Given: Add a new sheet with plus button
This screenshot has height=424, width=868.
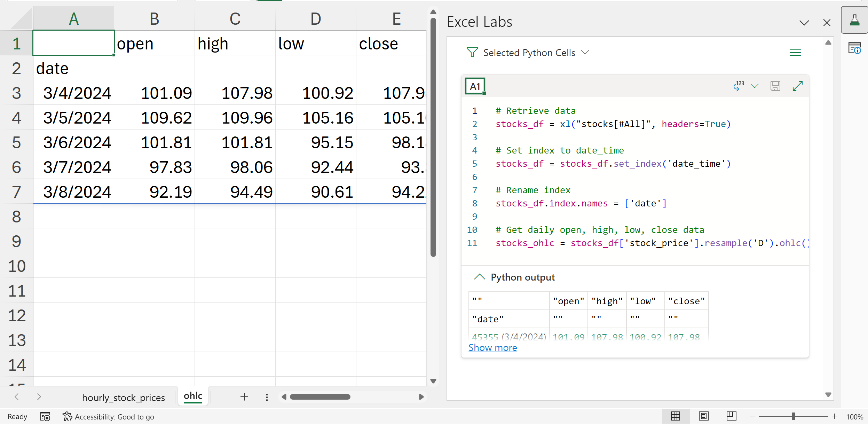Looking at the screenshot, I should (x=244, y=397).
